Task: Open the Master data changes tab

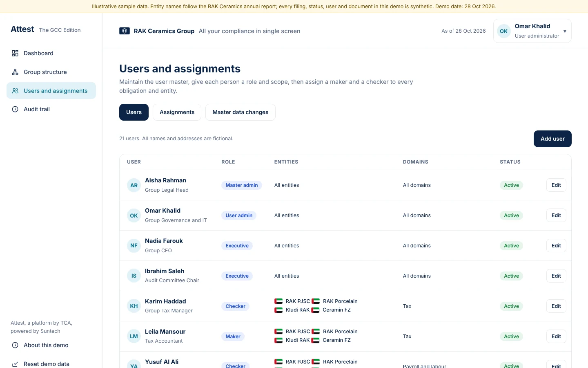Action: 241,112
